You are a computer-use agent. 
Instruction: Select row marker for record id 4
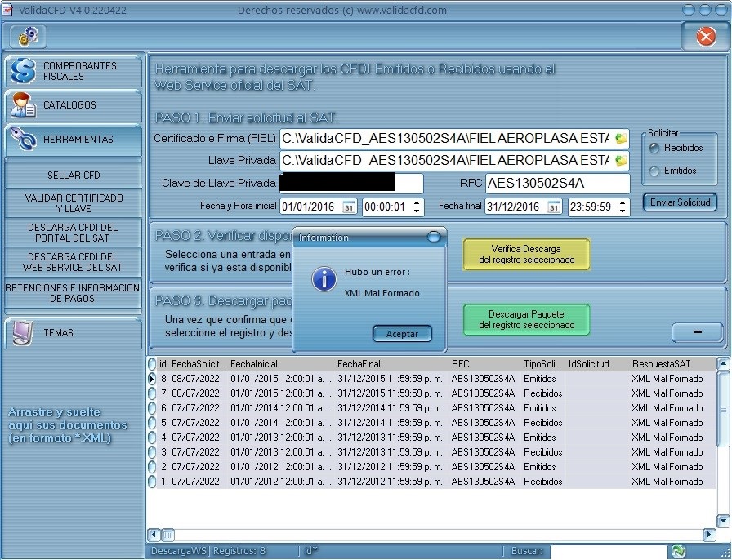tap(152, 438)
